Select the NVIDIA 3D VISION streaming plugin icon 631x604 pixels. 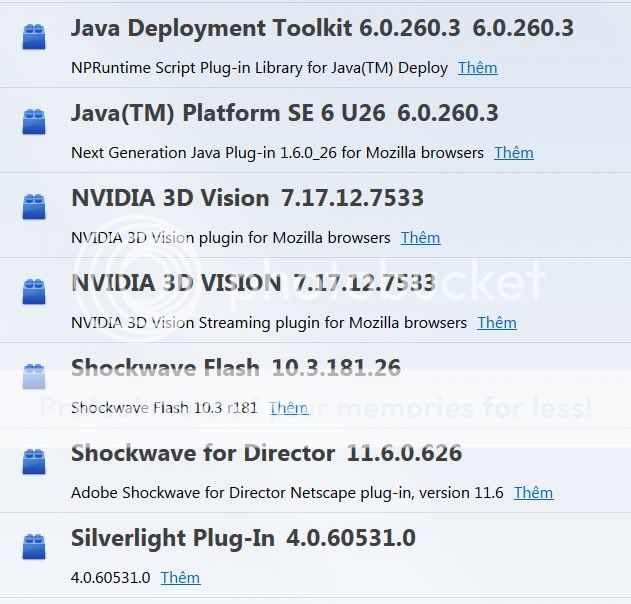point(34,291)
